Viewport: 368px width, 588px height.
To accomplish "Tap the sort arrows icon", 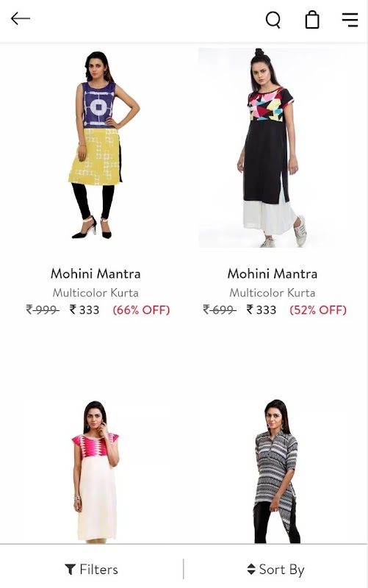I will (251, 569).
